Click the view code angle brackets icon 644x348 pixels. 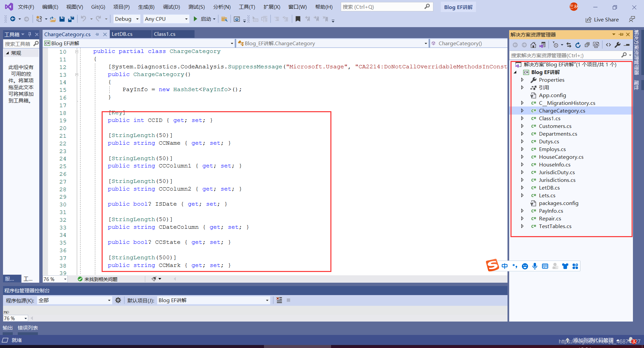point(608,45)
